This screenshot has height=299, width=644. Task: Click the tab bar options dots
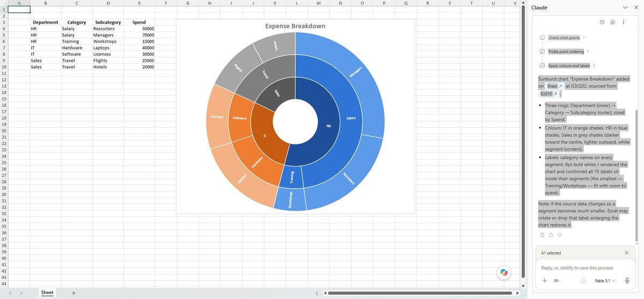317,293
